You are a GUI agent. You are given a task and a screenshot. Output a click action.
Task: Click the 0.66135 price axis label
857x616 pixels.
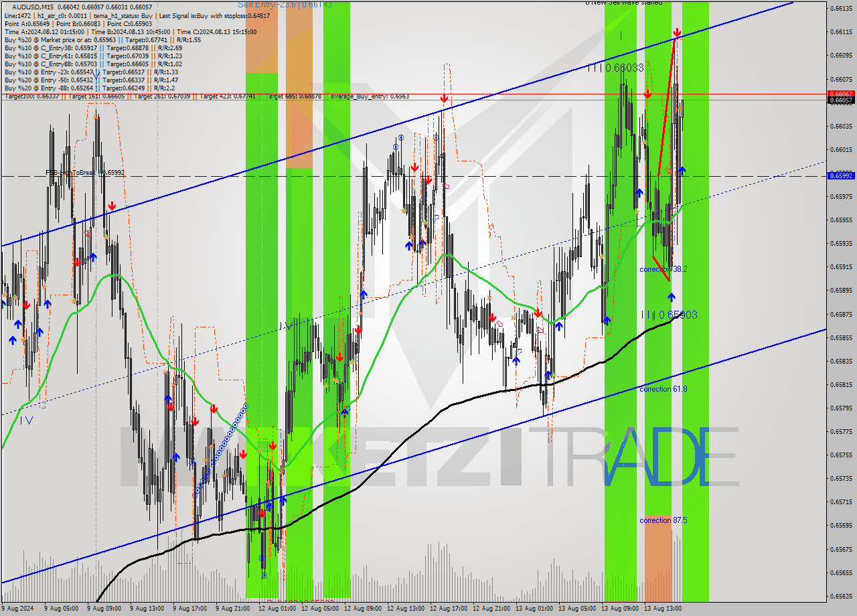pyautogui.click(x=841, y=8)
